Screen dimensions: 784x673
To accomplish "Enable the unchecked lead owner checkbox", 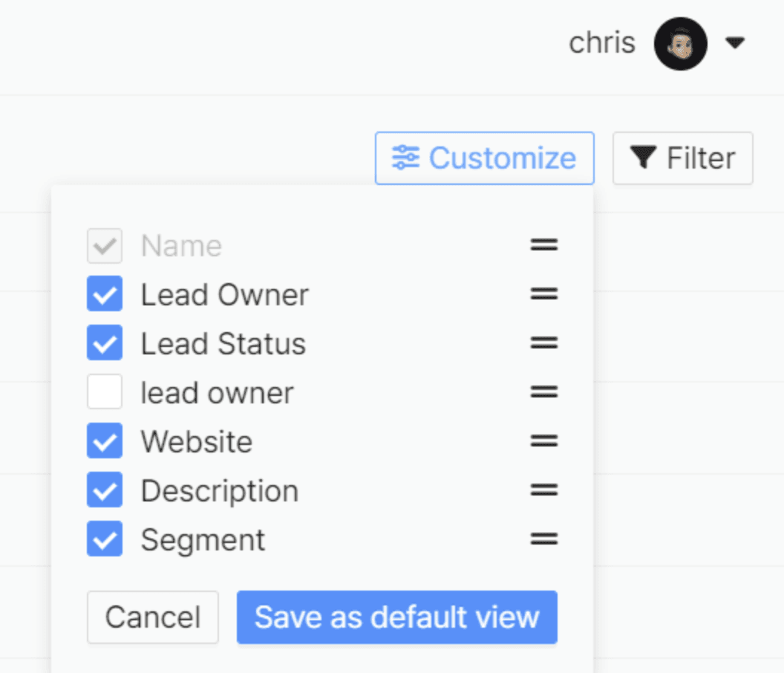I will [x=105, y=391].
